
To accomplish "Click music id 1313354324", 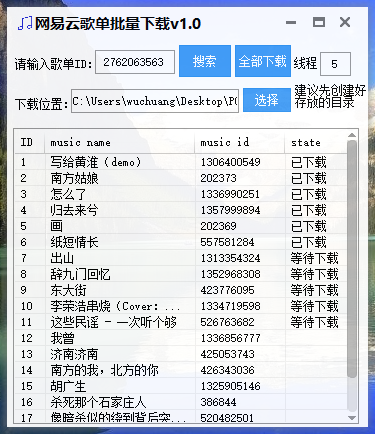I will (230, 258).
